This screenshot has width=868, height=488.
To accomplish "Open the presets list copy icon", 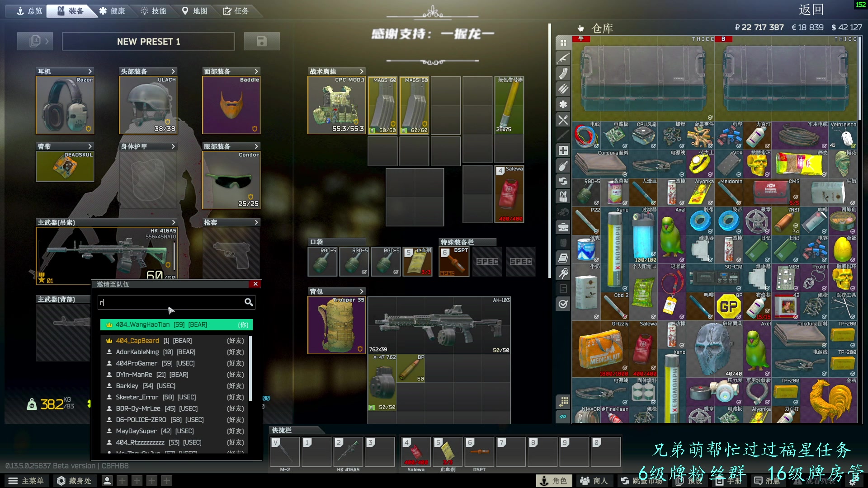I will coord(35,41).
